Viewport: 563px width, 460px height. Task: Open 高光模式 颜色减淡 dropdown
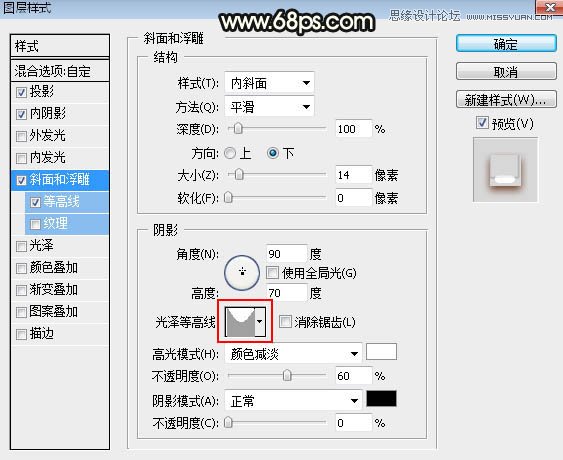click(293, 354)
